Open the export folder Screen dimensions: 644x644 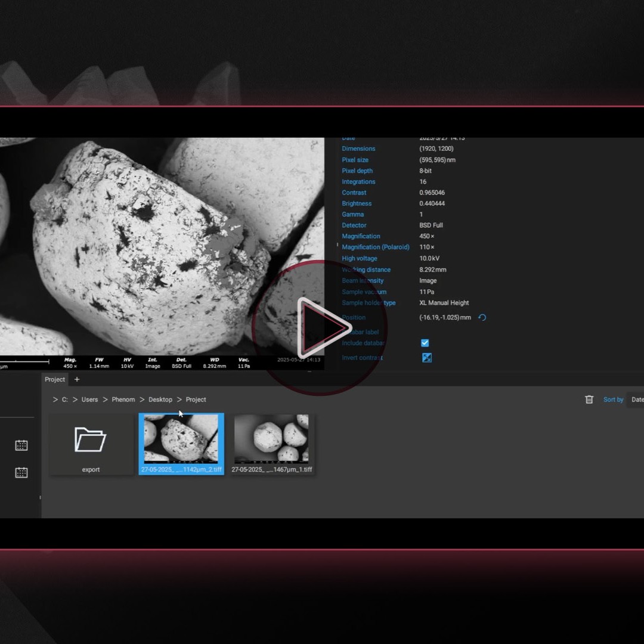[x=91, y=440]
